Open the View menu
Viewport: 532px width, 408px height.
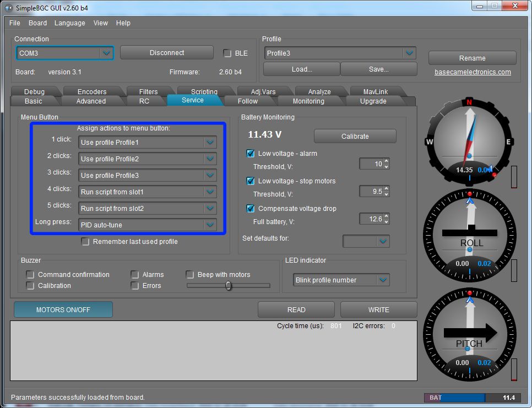[x=100, y=23]
